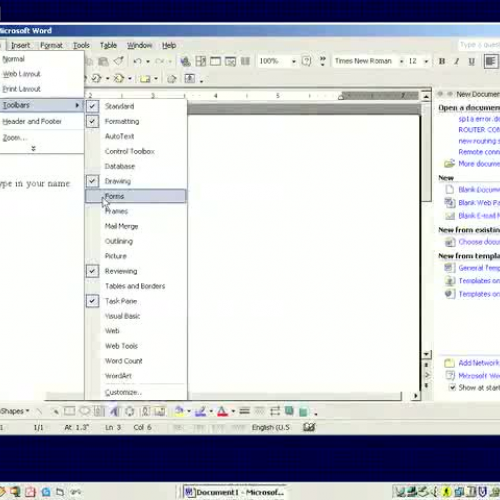This screenshot has height=500, width=500.
Task: Click the Insert Table icon
Action: (x=215, y=61)
